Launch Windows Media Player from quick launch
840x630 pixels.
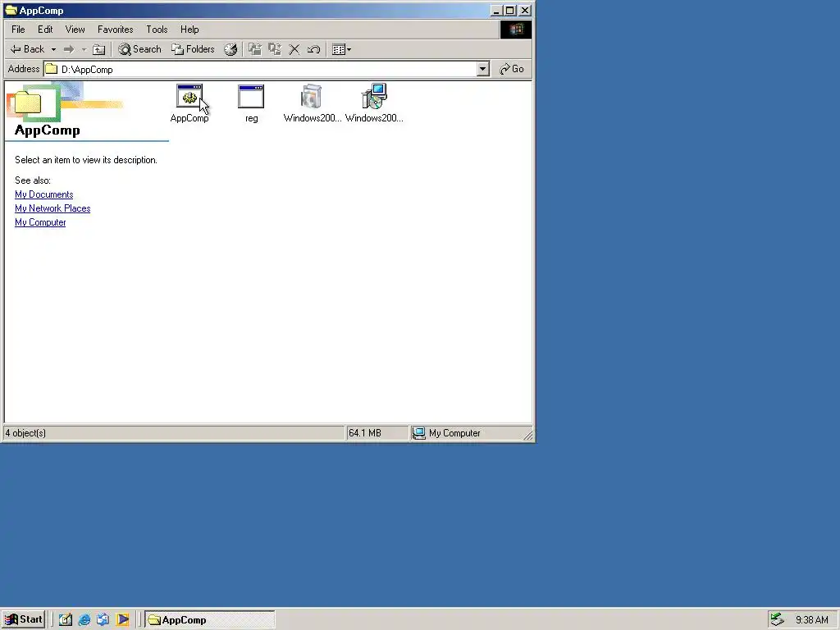pos(122,620)
